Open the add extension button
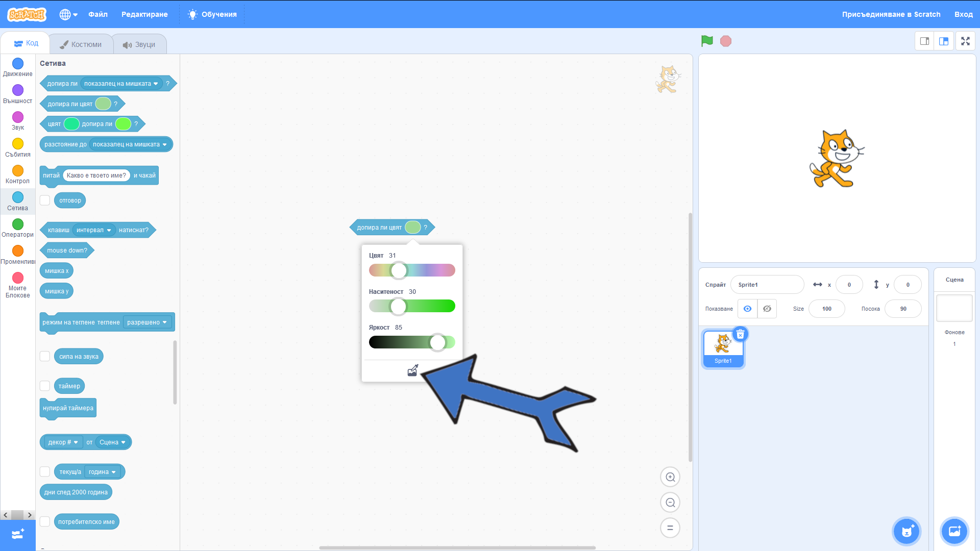 click(x=18, y=534)
